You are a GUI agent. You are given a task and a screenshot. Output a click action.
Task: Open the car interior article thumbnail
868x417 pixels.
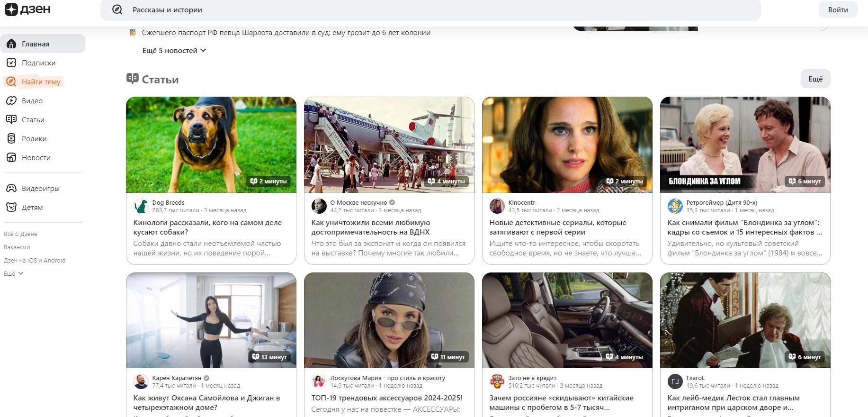point(567,320)
